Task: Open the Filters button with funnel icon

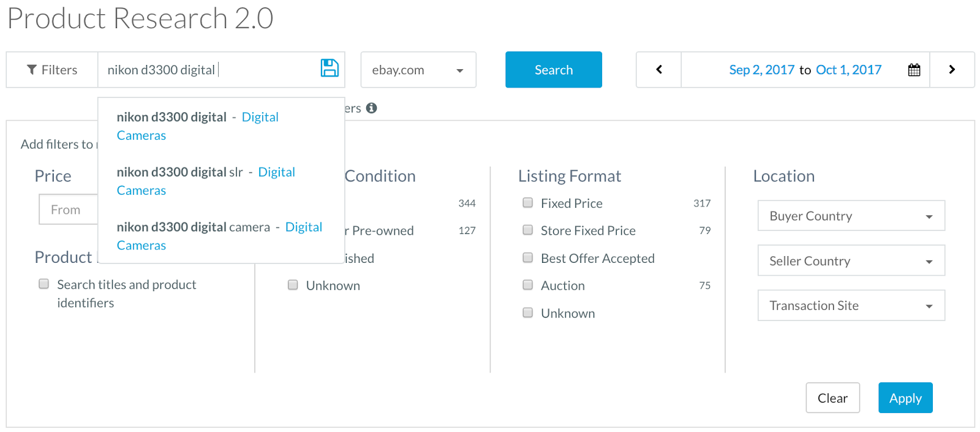Action: point(52,70)
